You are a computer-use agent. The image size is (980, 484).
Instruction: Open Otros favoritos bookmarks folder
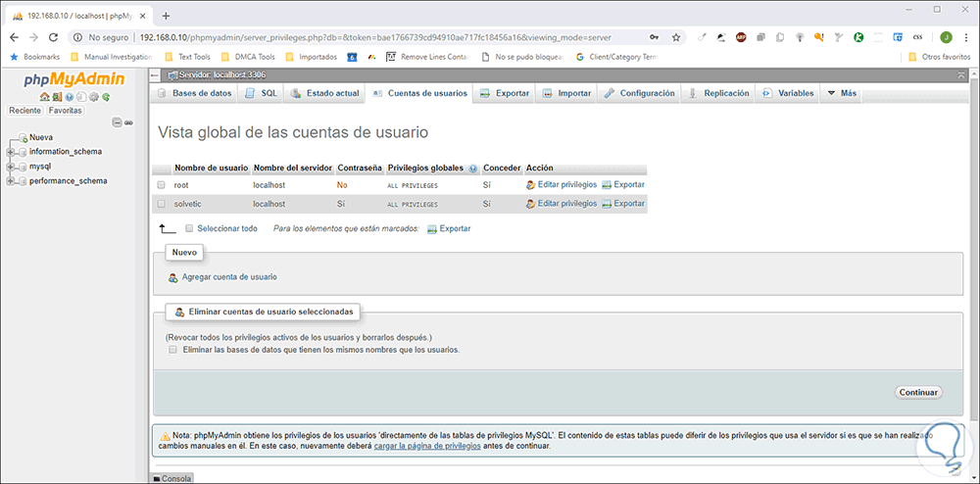click(x=941, y=56)
